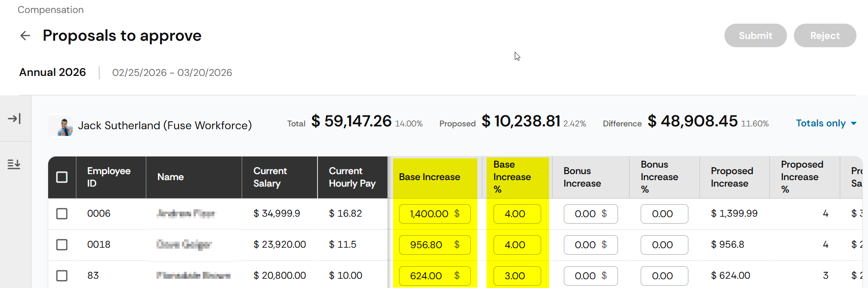This screenshot has width=868, height=288.
Task: Tick the checkbox for employee 83
Action: 62,275
